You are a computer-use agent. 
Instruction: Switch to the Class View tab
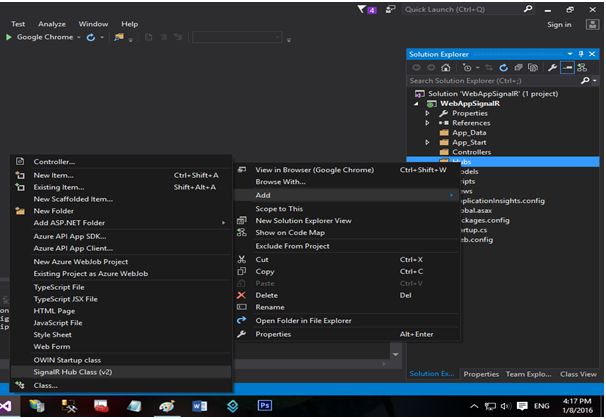[x=578, y=374]
